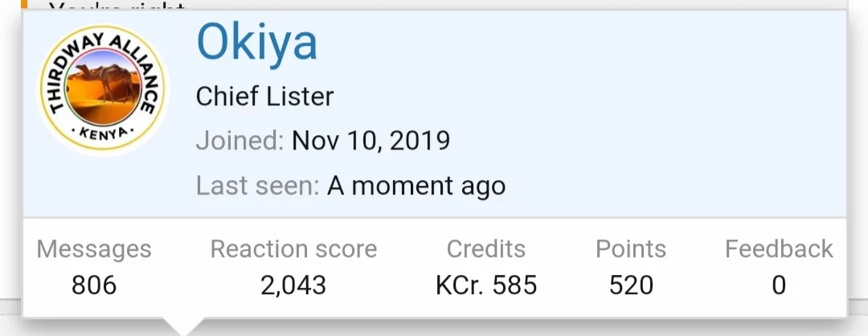Select the Nov 10, 2019 join date

(x=371, y=141)
